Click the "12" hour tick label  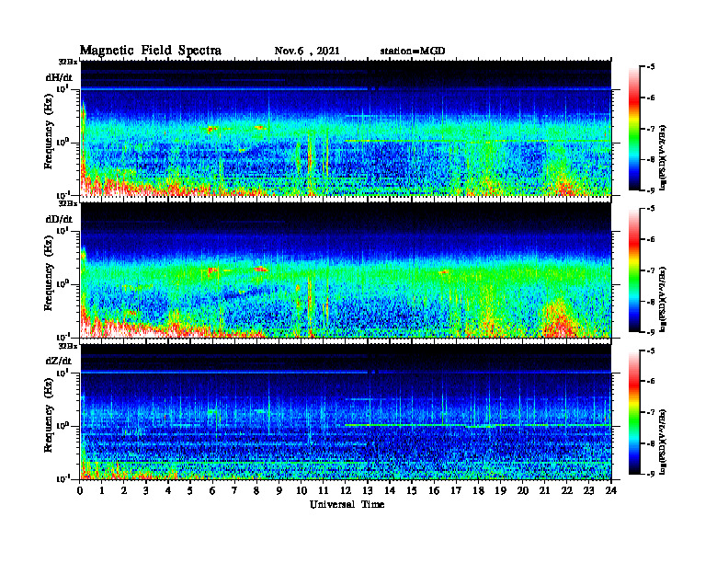tap(346, 491)
